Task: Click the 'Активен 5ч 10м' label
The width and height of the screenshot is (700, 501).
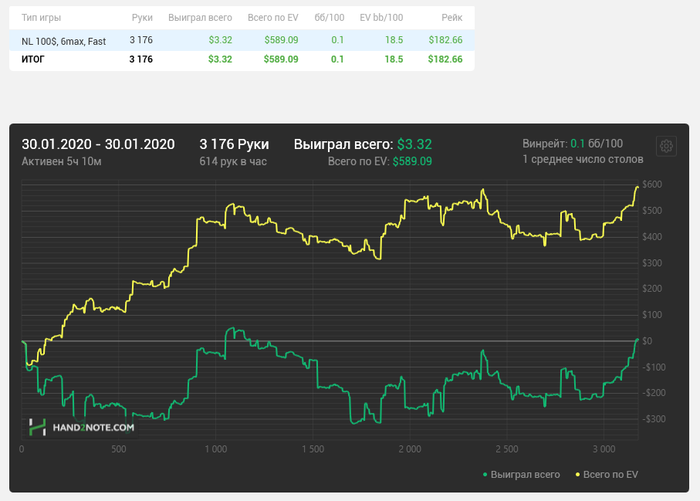Action: 62,162
